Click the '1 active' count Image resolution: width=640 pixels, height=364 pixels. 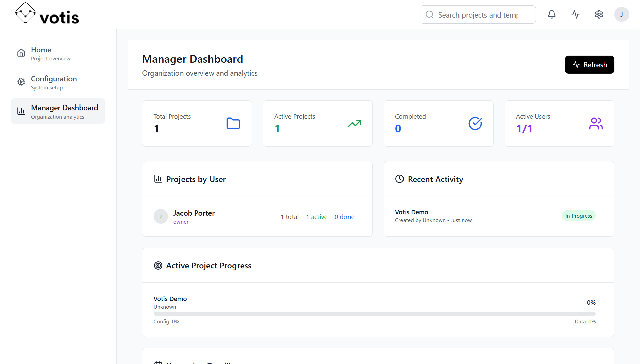click(316, 217)
